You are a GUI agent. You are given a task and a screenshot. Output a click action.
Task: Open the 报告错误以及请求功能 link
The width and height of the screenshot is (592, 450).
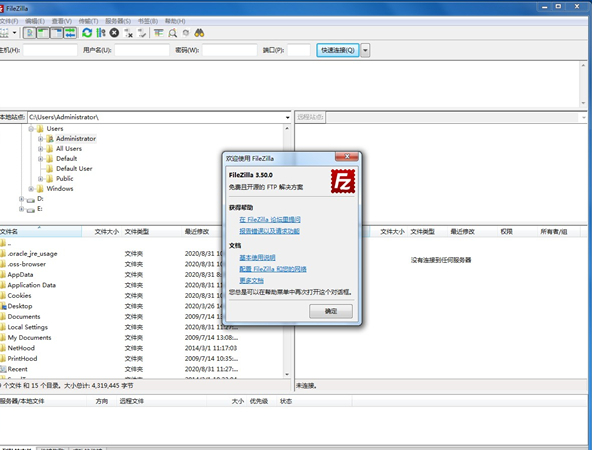[269, 231]
